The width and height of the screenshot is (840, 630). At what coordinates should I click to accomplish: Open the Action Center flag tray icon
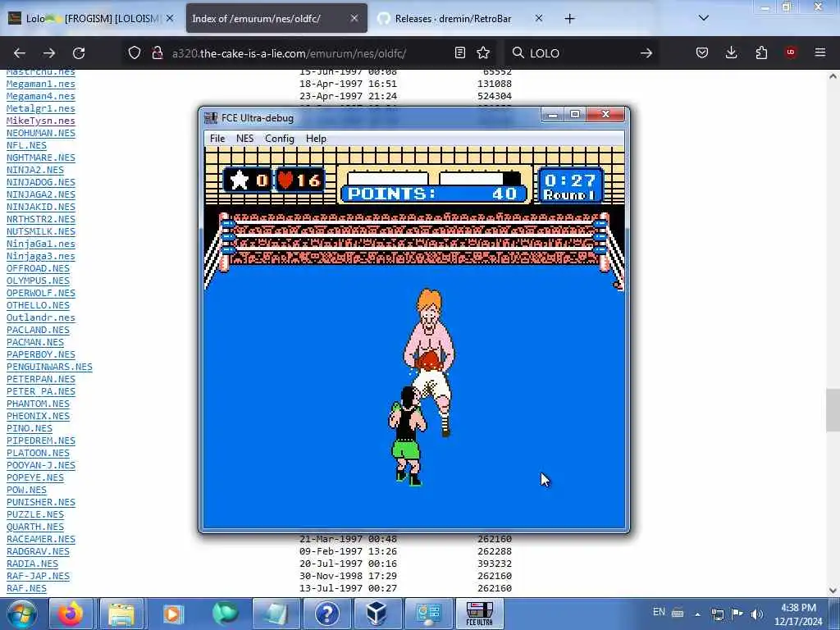(x=737, y=614)
